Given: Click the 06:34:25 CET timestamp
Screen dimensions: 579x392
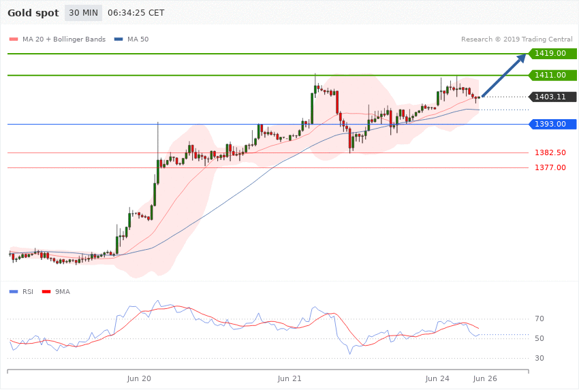Looking at the screenshot, I should click(x=136, y=13).
